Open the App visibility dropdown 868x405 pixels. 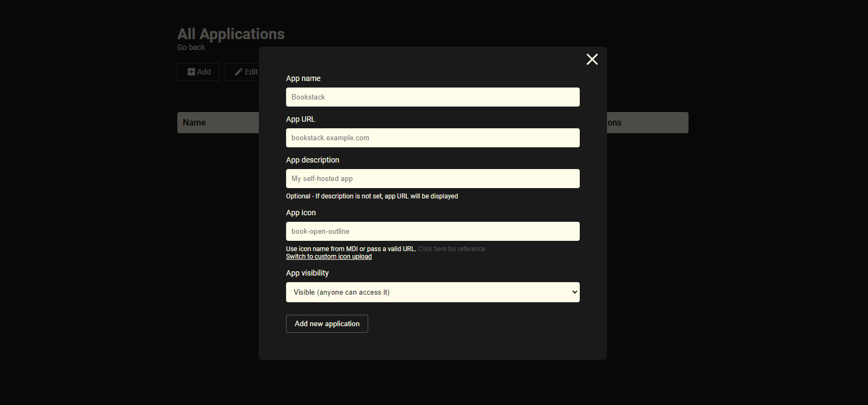(x=433, y=292)
